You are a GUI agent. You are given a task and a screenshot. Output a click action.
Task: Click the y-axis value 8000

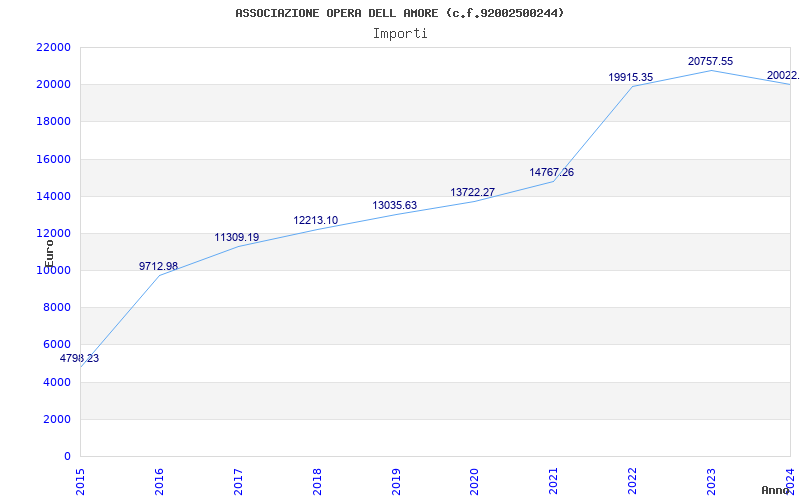coord(56,308)
